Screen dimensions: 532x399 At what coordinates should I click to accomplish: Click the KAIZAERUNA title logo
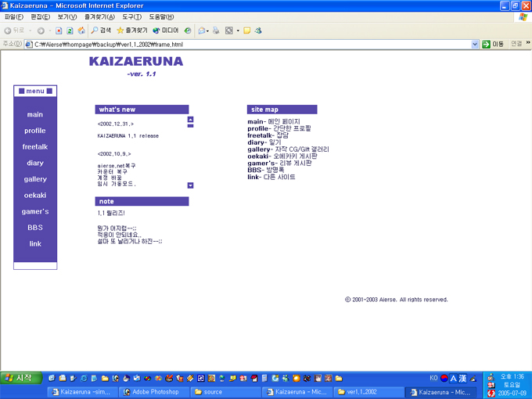[x=136, y=61]
